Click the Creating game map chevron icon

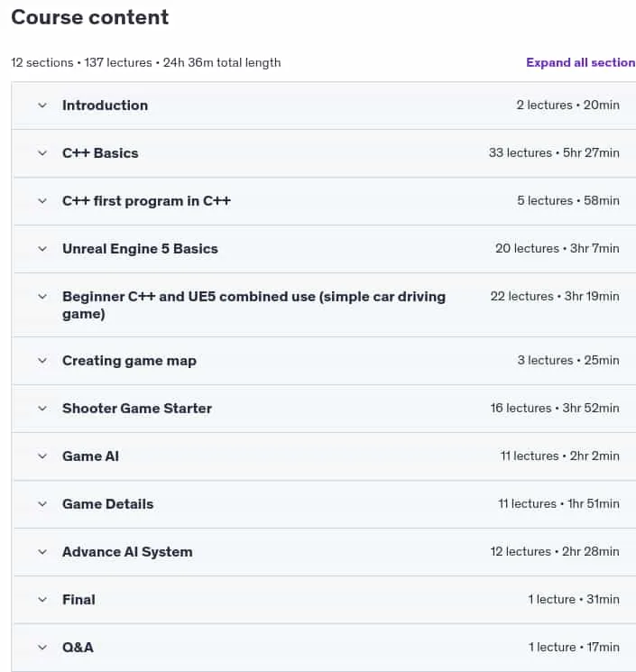click(x=42, y=361)
